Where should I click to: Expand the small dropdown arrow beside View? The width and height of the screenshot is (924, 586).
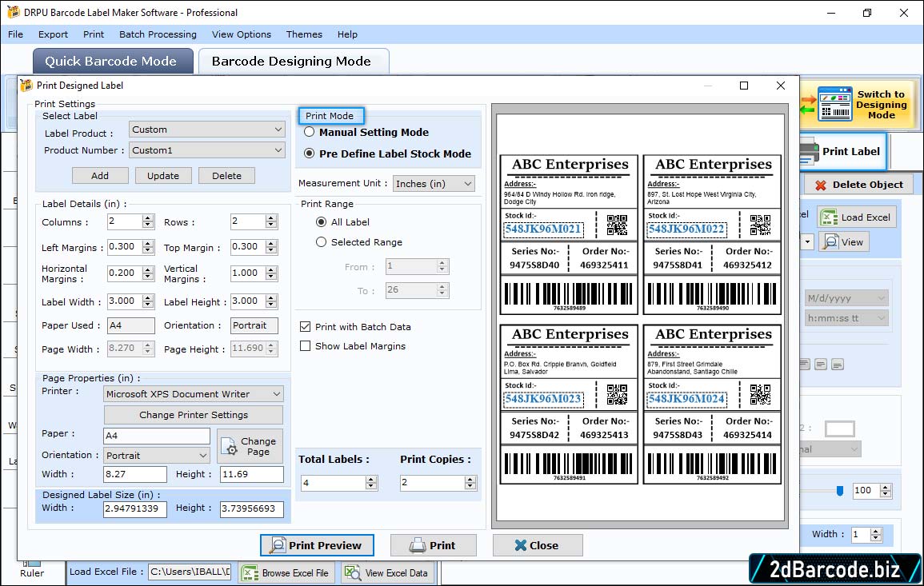[x=807, y=241]
